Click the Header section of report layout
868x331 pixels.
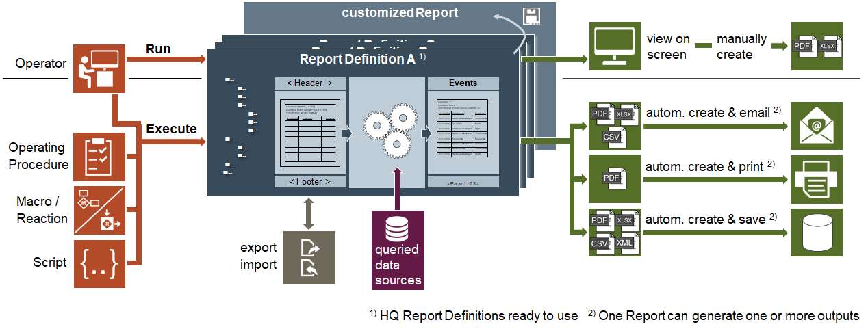(x=309, y=83)
